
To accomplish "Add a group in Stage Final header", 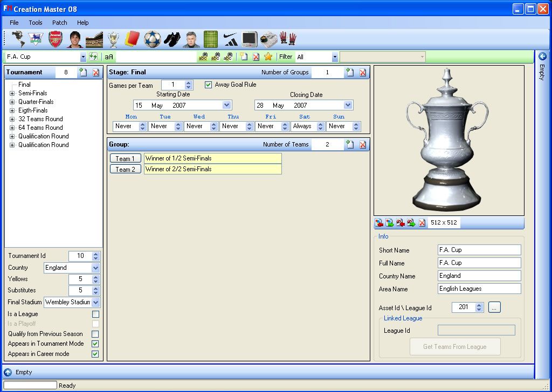I will [349, 73].
